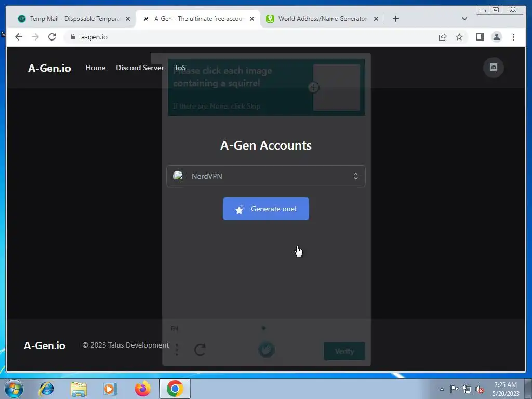Select the A-Gen browser tab
532x399 pixels.
pyautogui.click(x=198, y=19)
